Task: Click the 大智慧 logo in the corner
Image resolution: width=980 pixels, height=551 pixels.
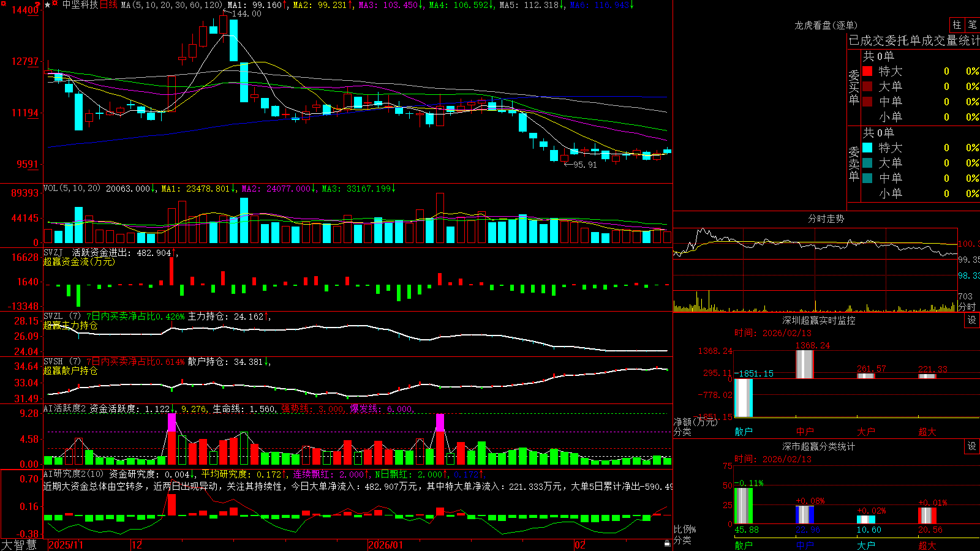Action: [19, 545]
